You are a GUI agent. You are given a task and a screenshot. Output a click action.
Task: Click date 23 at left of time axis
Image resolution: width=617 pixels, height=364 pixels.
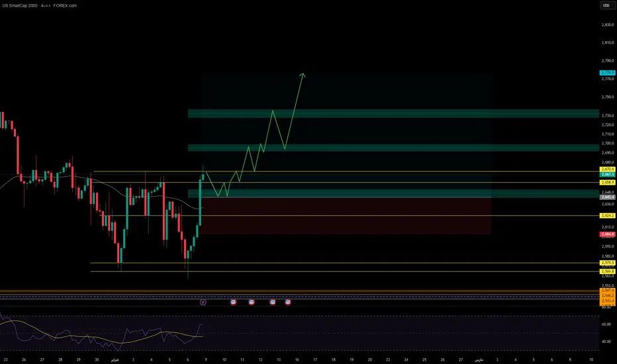coord(5,359)
